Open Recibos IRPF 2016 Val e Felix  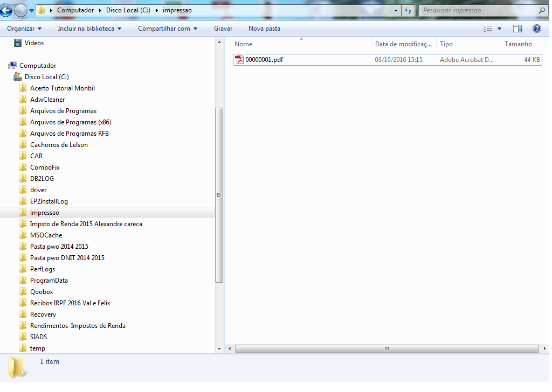coord(70,303)
